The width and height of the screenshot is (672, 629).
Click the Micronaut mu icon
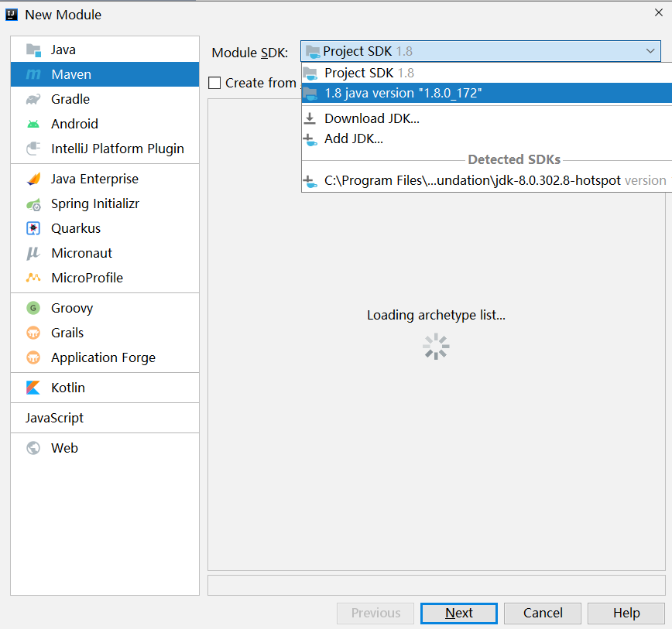33,254
